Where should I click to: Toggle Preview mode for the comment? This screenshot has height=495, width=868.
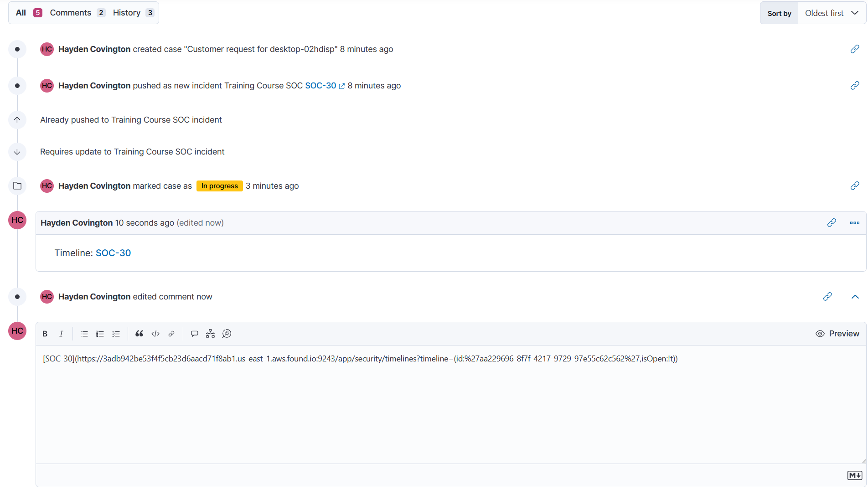[x=837, y=334]
